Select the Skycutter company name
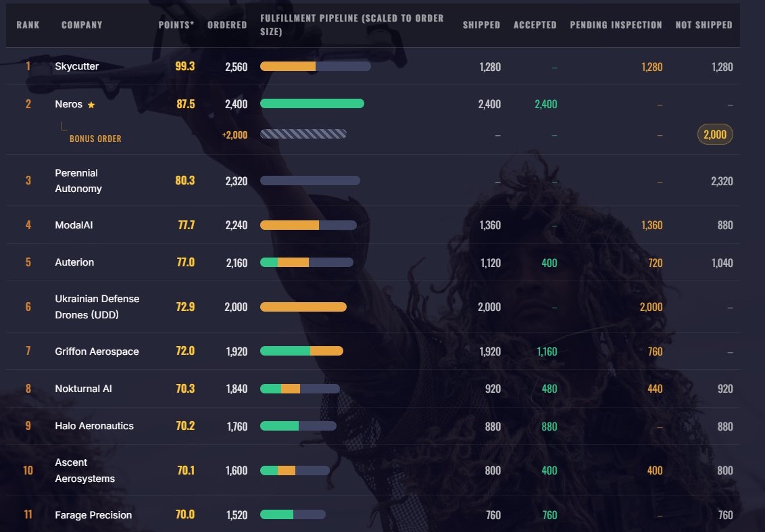The height and width of the screenshot is (532, 765). tap(76, 66)
